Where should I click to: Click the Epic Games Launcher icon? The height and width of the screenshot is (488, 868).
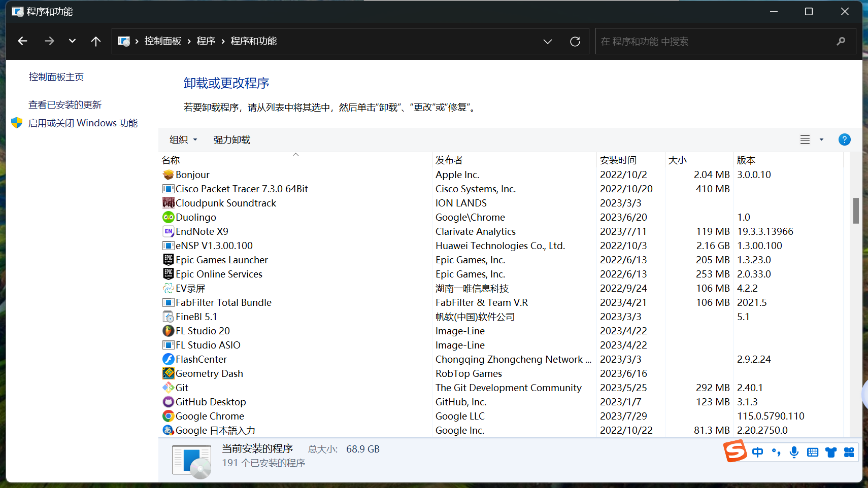pos(169,260)
